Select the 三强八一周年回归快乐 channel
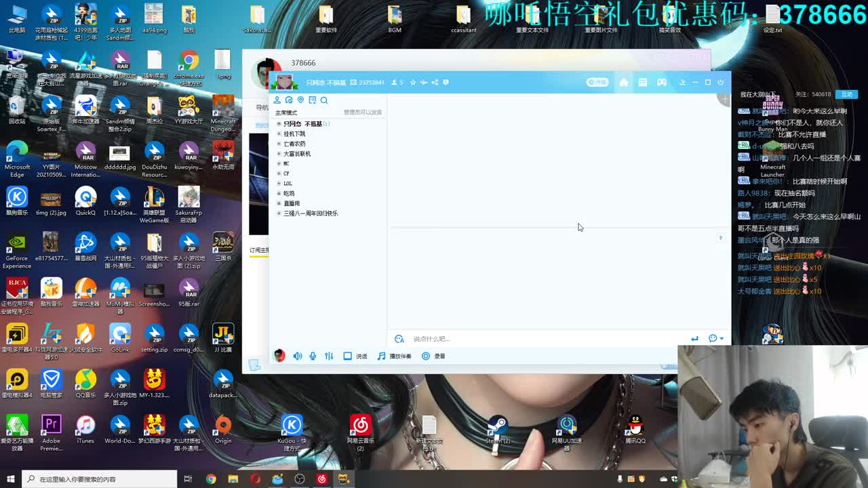The height and width of the screenshot is (488, 868). [x=310, y=213]
